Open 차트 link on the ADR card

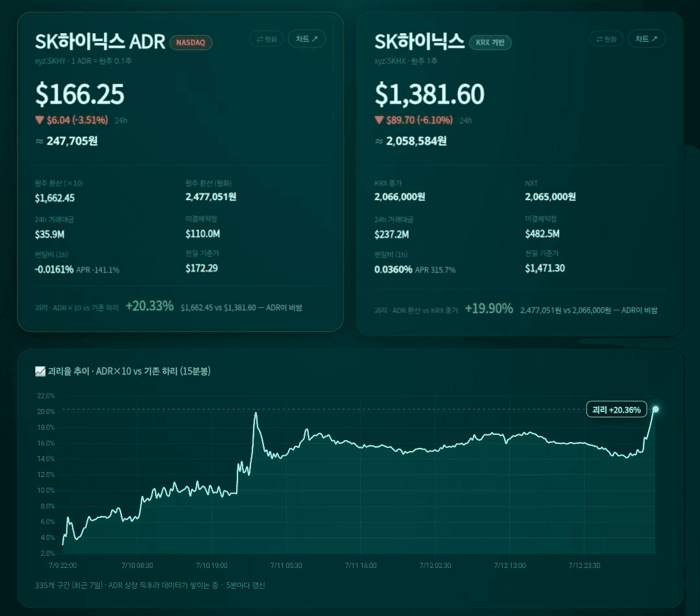307,39
